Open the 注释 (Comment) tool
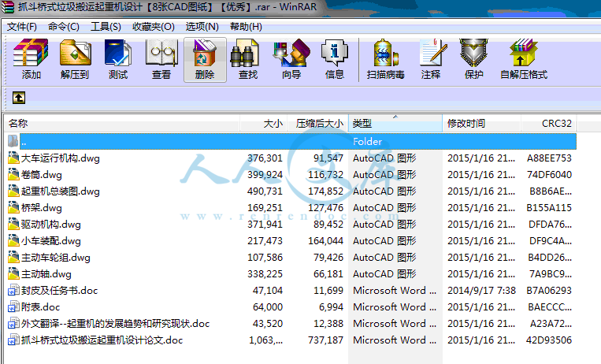 432,59
